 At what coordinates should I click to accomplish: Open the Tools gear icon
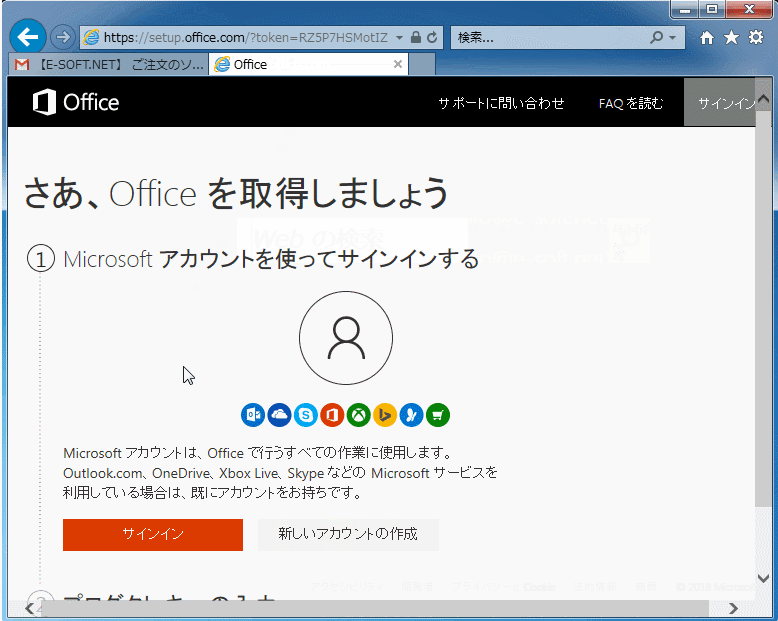756,37
